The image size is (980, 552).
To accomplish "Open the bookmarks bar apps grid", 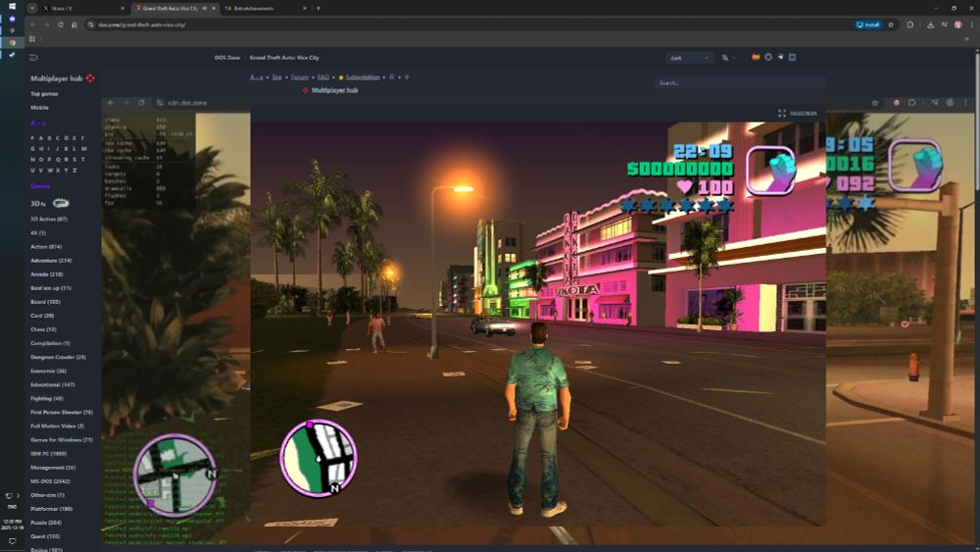I will click(x=32, y=39).
